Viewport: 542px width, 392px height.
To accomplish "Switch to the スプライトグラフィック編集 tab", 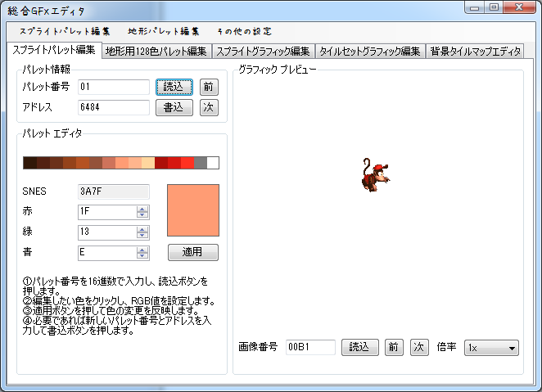I will [x=263, y=52].
